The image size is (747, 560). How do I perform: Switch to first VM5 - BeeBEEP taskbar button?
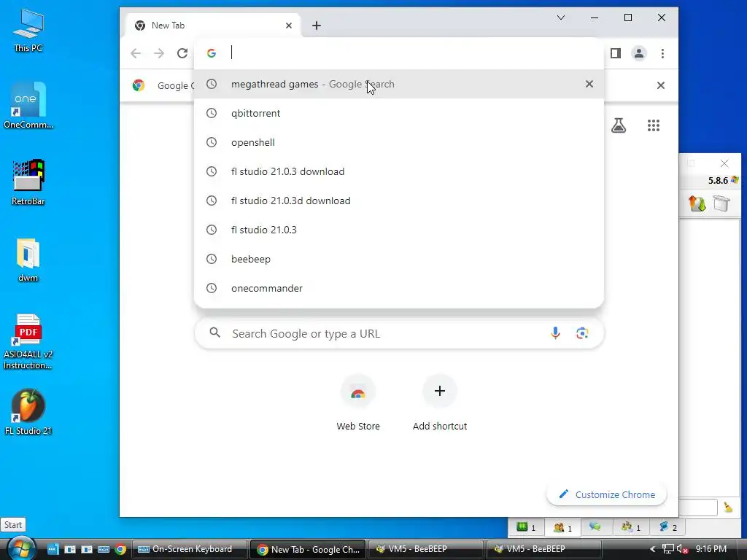click(x=426, y=549)
